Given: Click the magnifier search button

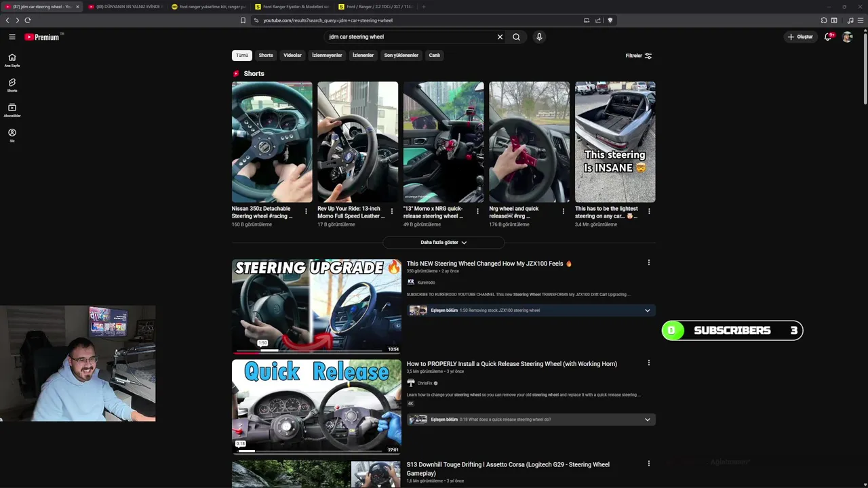Looking at the screenshot, I should point(516,37).
